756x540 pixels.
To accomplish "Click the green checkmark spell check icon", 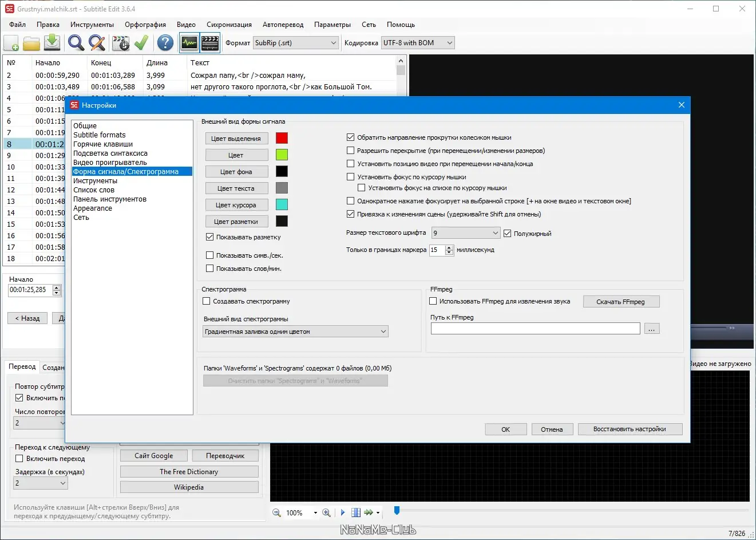I will [141, 43].
